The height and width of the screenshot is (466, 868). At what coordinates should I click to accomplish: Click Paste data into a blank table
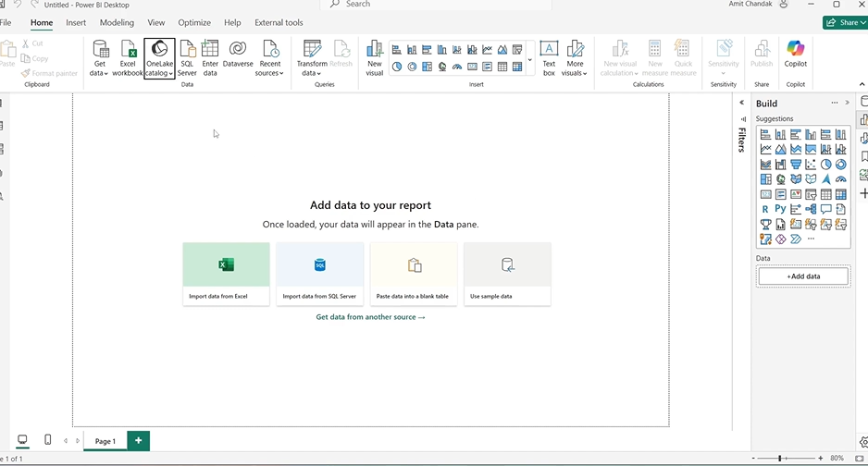point(414,274)
